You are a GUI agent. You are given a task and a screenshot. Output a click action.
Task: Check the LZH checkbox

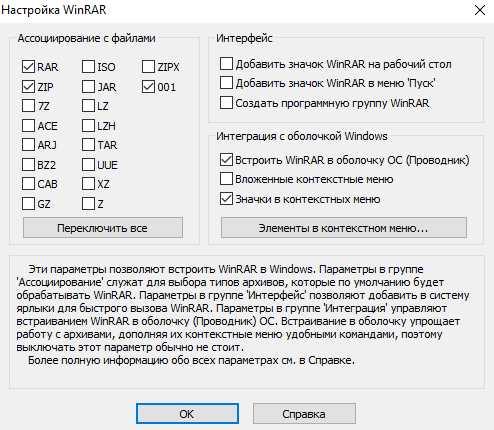pyautogui.click(x=88, y=126)
